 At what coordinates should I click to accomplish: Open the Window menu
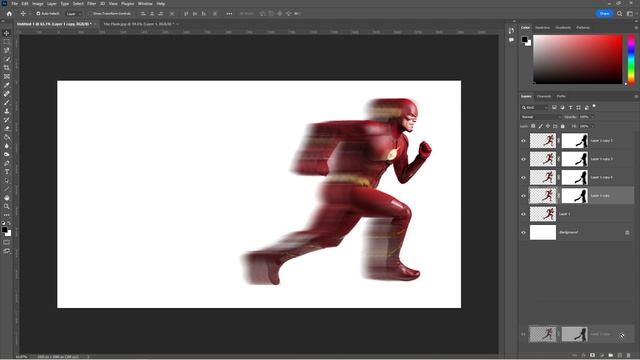tap(145, 3)
